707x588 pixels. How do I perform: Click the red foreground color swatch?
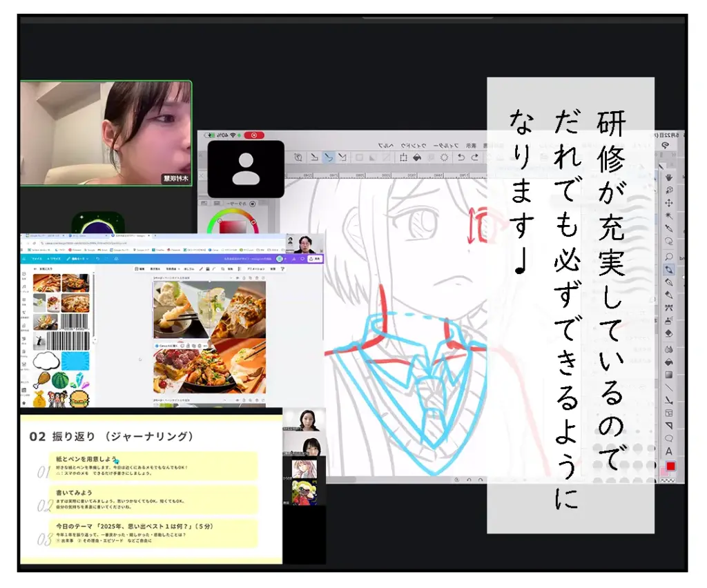(670, 467)
